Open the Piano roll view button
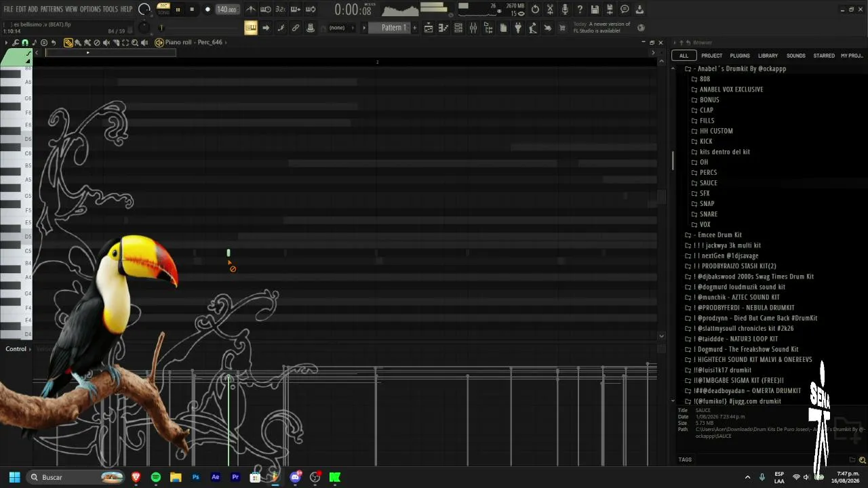868x488 pixels. coord(443,28)
